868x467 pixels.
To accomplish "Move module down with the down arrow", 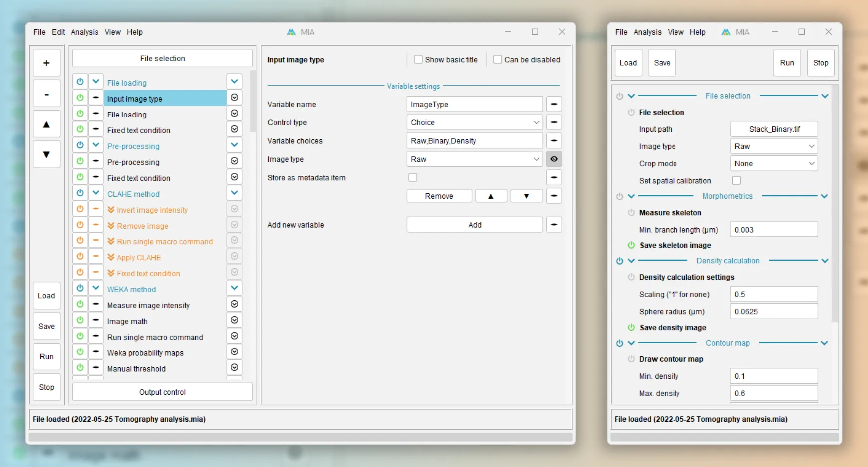I will click(46, 155).
